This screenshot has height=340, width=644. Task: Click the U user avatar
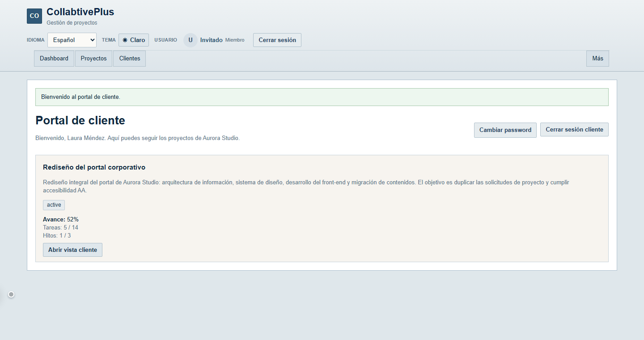[191, 40]
